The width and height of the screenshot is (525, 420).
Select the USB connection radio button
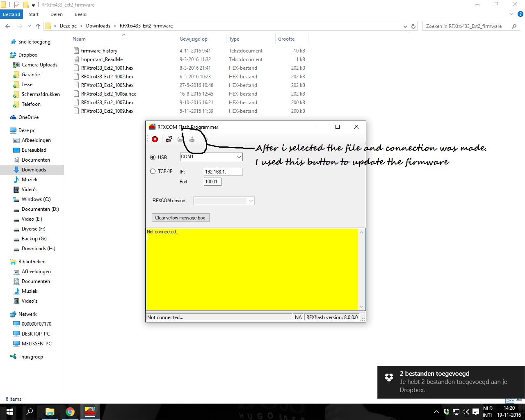(x=153, y=157)
